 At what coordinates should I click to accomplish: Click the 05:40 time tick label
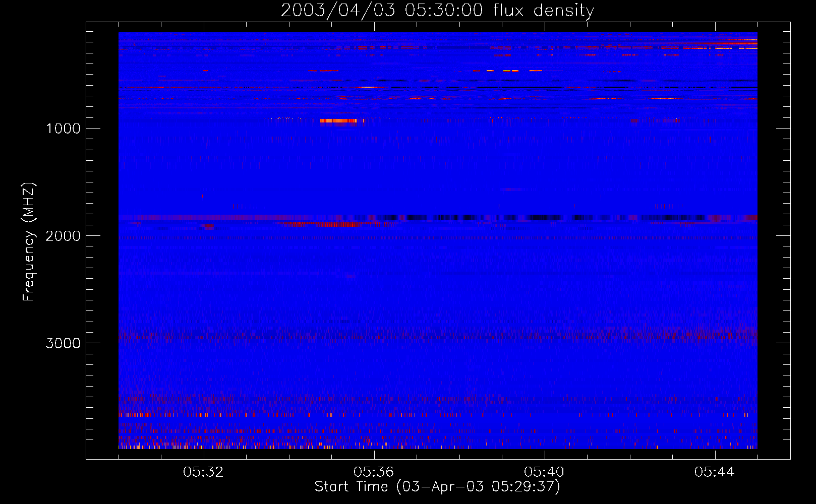click(x=544, y=472)
